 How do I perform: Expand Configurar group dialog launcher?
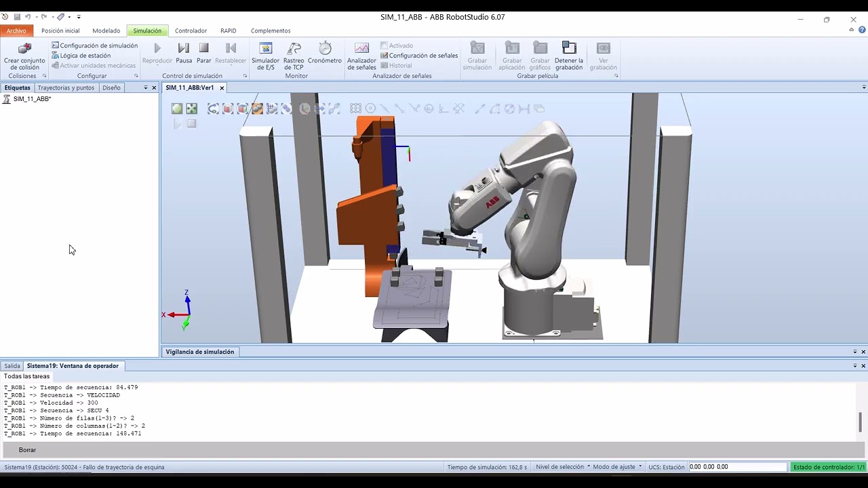pos(136,76)
